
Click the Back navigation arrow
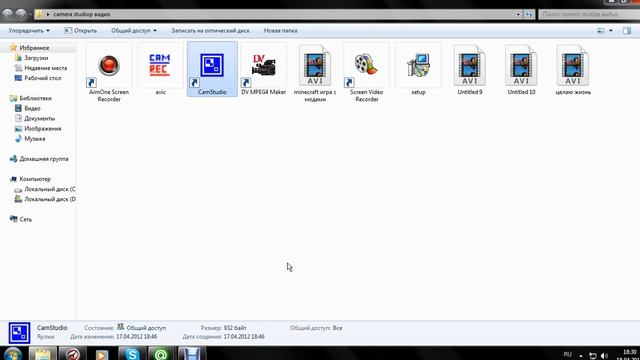coord(7,14)
